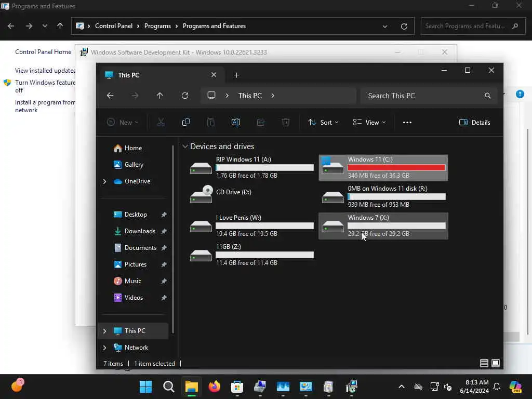Open Gallery in the navigation pane
The image size is (532, 399).
(x=128, y=165)
